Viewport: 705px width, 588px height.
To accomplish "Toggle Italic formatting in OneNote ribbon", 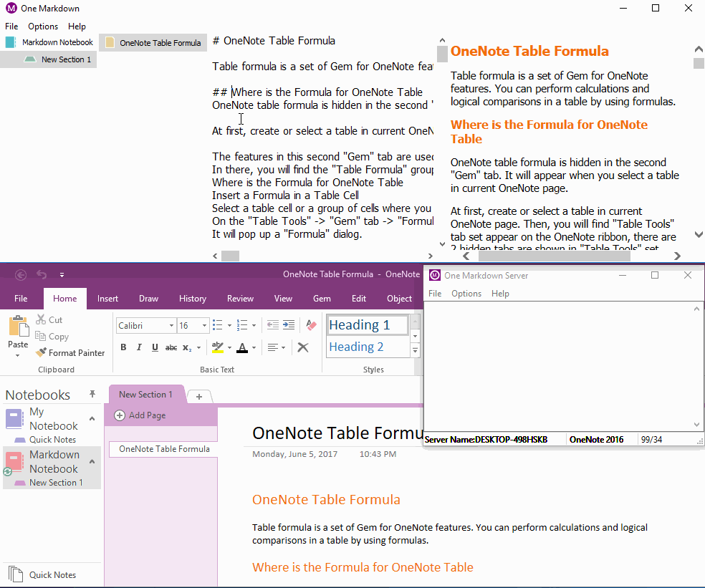I will 139,347.
